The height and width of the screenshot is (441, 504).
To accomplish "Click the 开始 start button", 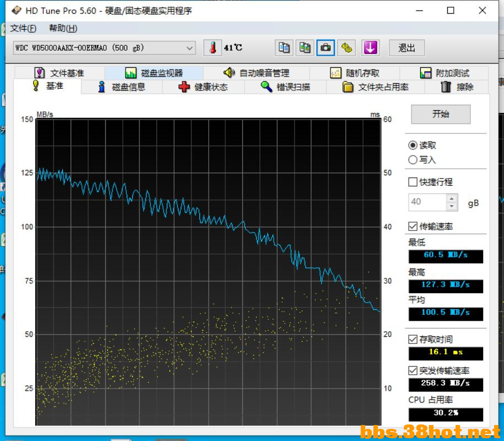I will (441, 114).
